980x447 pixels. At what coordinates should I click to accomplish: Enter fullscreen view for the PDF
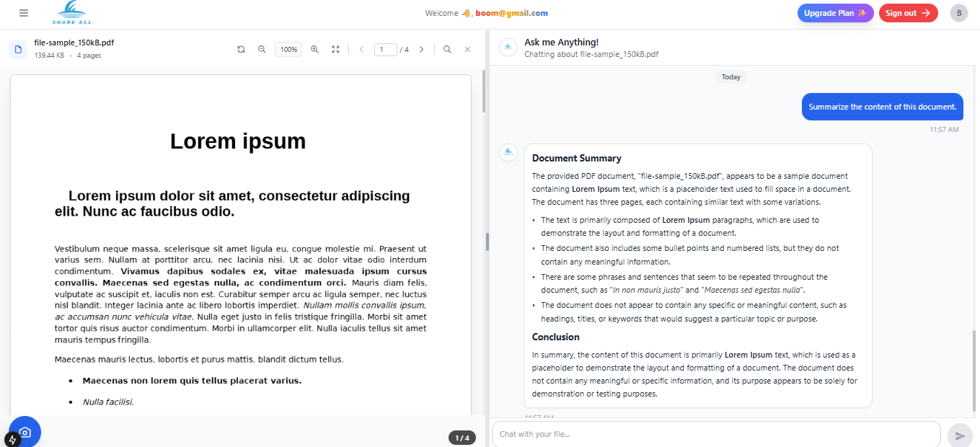(335, 50)
